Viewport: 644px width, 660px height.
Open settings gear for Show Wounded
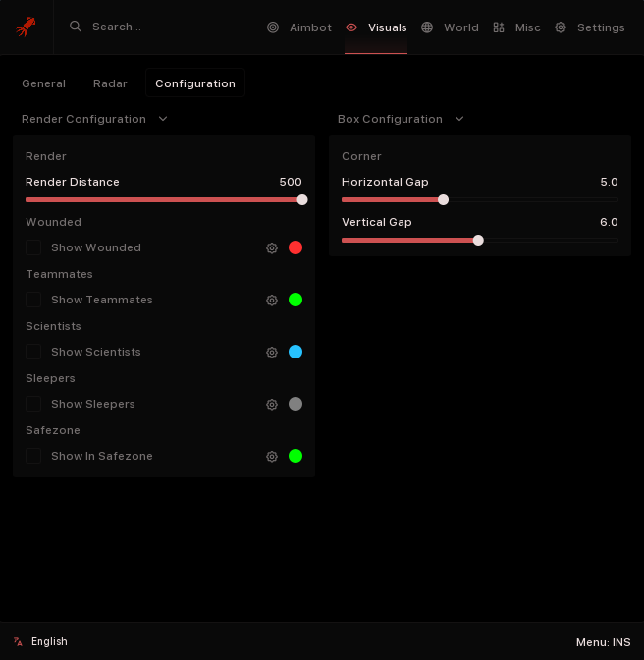coord(272,248)
